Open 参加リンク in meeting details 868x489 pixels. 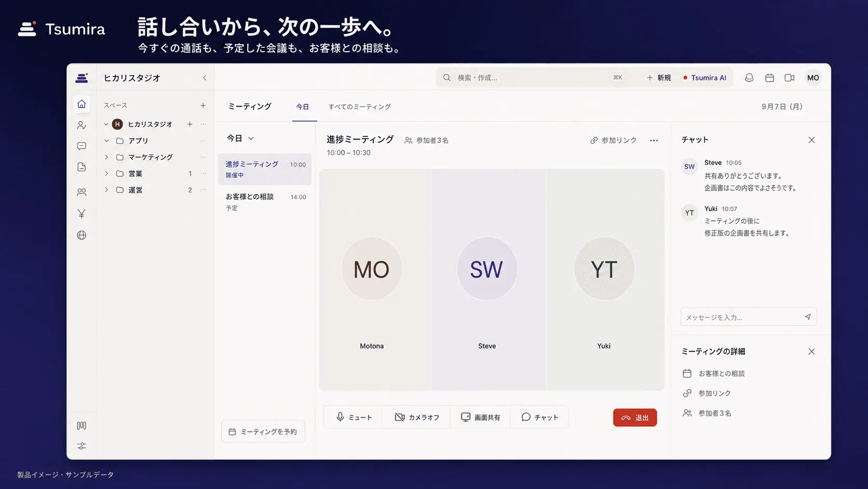(707, 393)
